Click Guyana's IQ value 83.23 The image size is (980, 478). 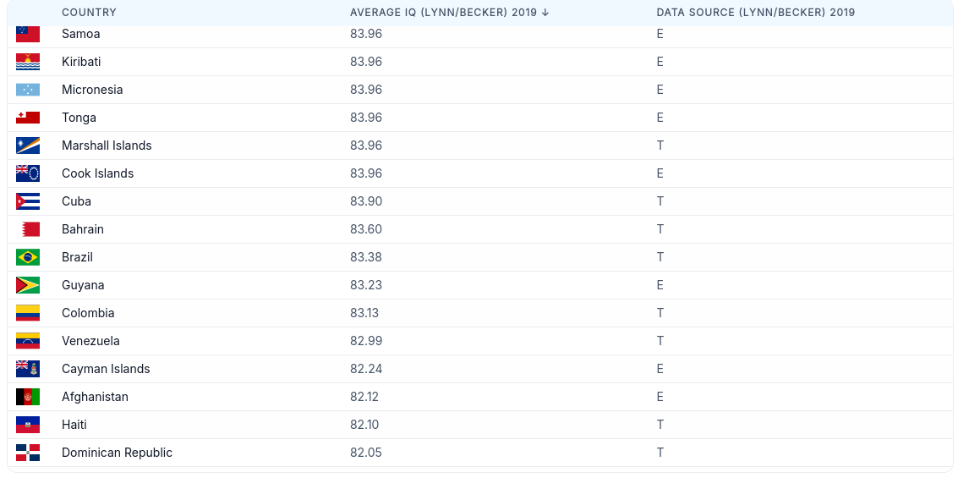click(366, 285)
